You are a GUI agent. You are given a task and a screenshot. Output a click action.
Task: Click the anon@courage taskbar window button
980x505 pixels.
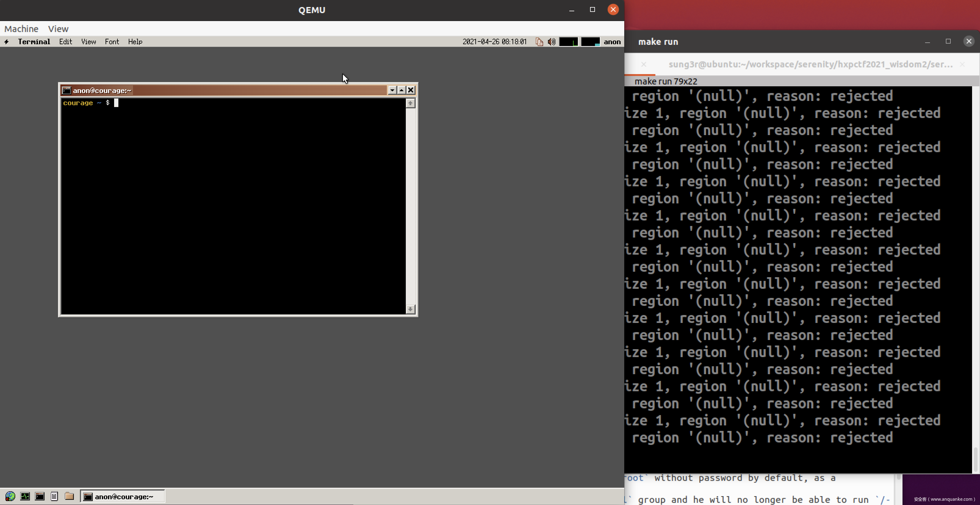[123, 496]
